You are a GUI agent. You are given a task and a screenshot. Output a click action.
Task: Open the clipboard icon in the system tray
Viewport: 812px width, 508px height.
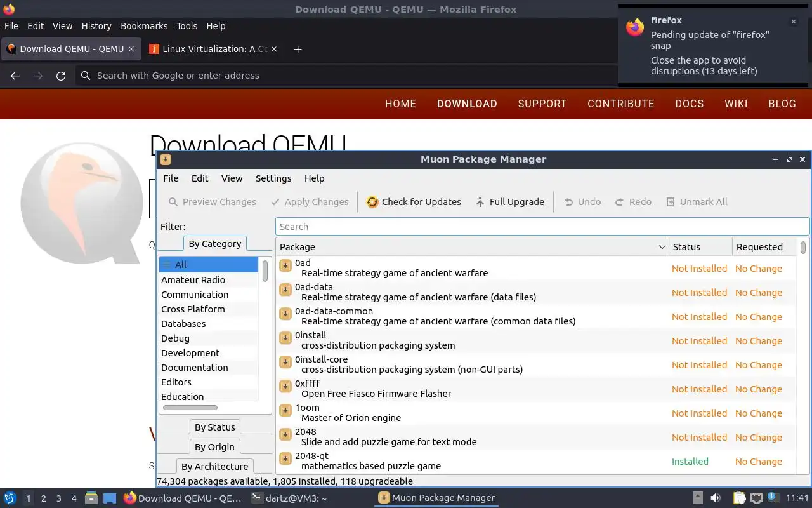point(739,498)
